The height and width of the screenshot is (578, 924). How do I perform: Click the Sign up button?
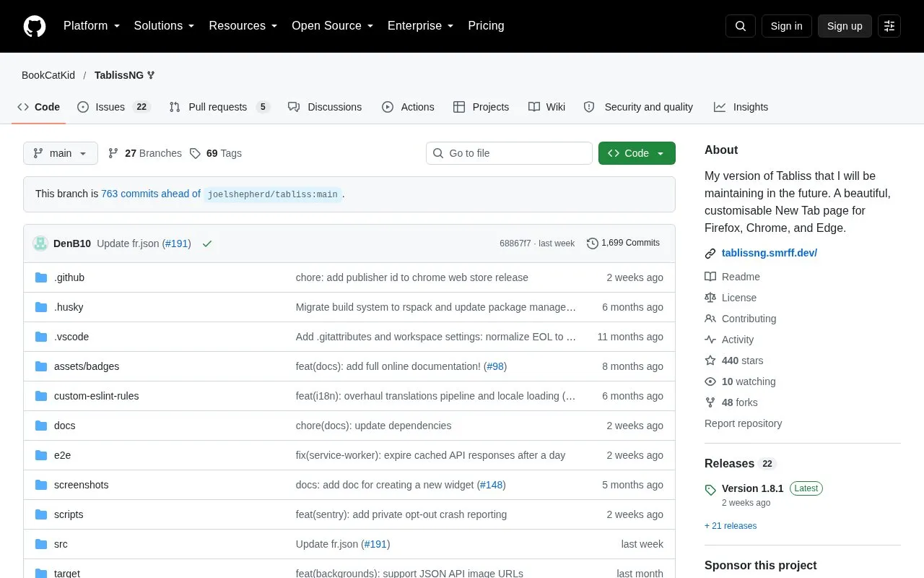(845, 26)
